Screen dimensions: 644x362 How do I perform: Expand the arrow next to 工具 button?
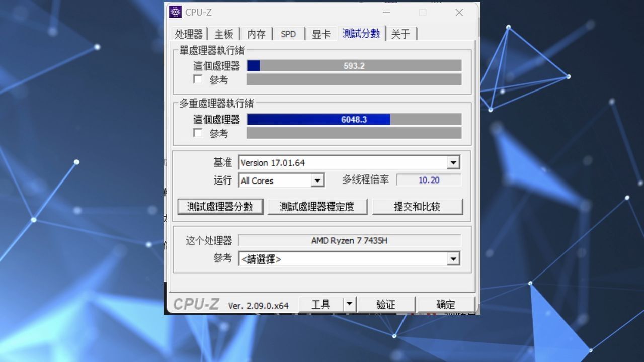click(x=350, y=304)
